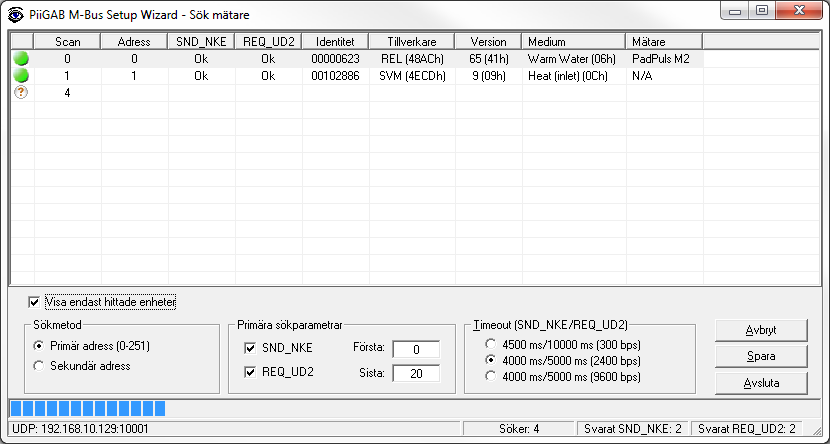
Task: Click the Avsluta button
Action: pos(761,383)
